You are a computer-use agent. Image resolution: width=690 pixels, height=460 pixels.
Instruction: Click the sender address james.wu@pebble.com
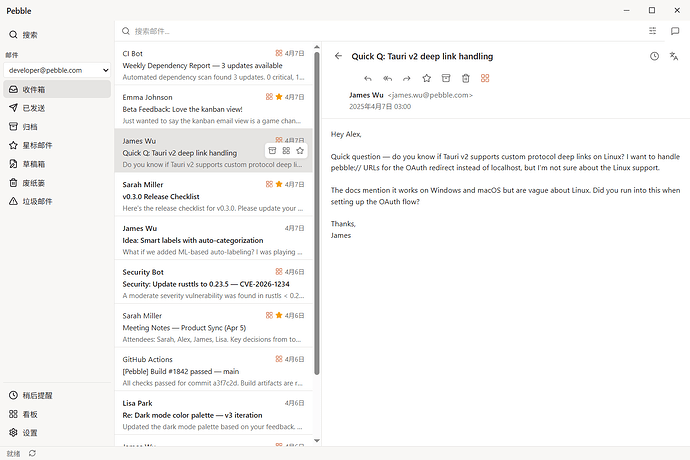[x=430, y=95]
